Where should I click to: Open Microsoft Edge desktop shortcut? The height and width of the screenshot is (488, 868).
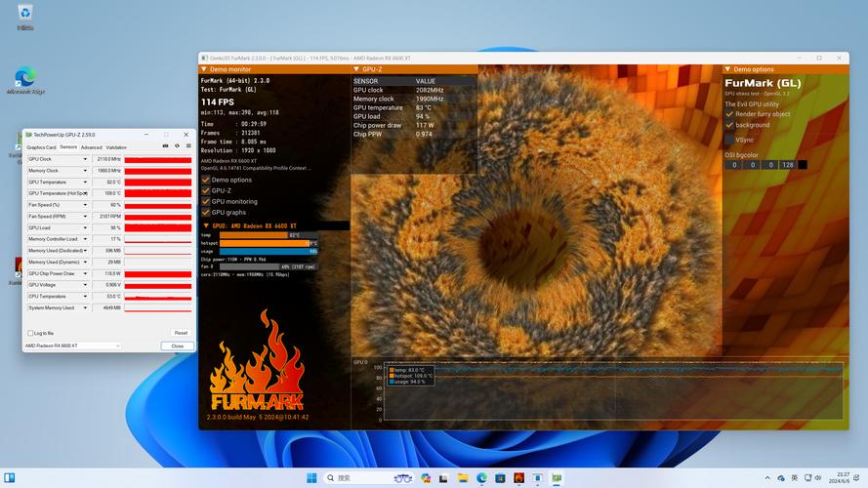pos(25,76)
